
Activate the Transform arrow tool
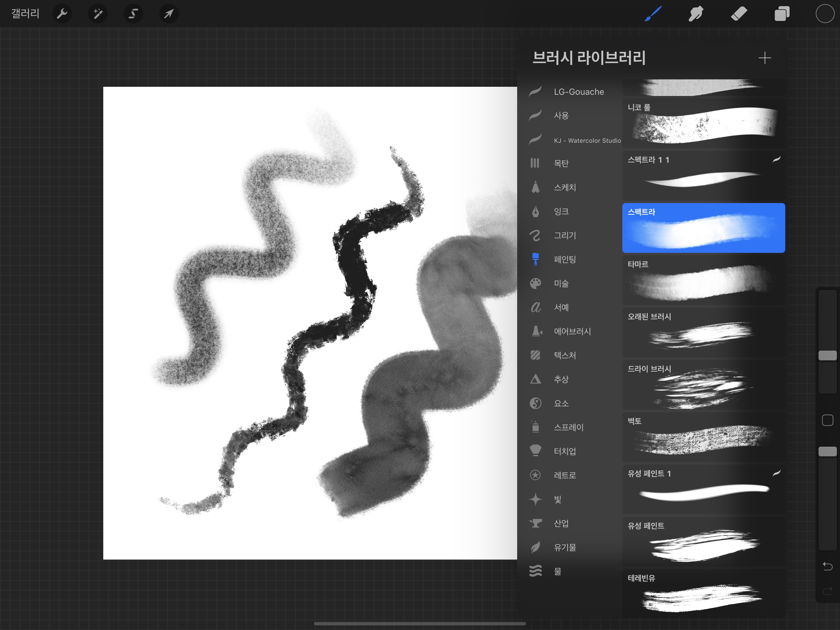click(168, 14)
